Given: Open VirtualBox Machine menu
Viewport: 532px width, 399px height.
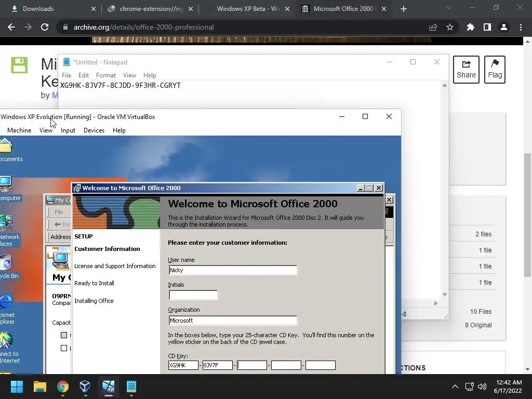Looking at the screenshot, I should click(x=19, y=130).
